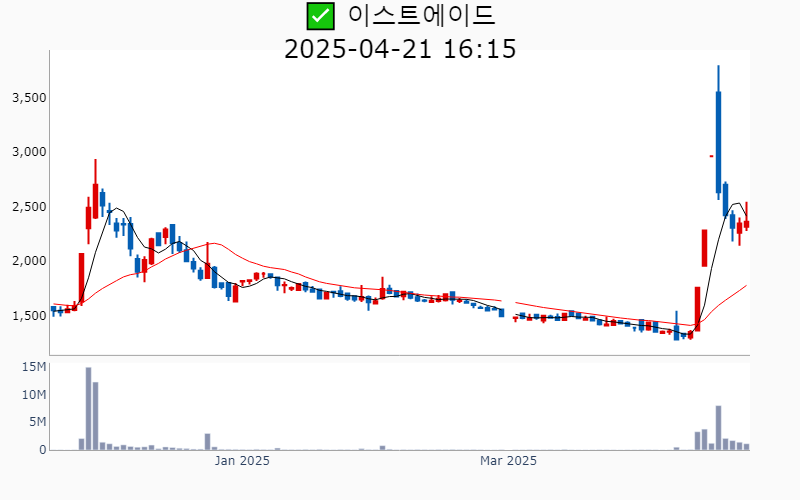Click the 10M volume axis label
This screenshot has height=500, width=800.
(34, 394)
